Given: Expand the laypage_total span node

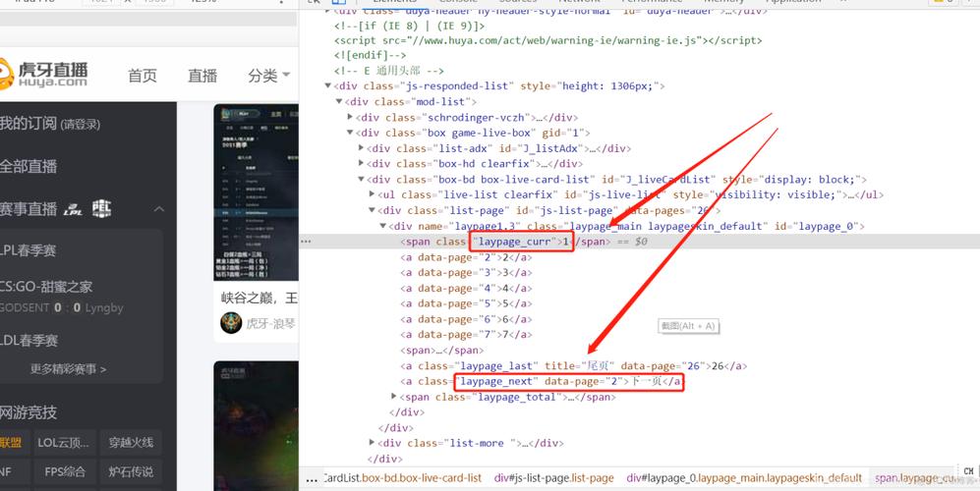Looking at the screenshot, I should coord(394,396).
